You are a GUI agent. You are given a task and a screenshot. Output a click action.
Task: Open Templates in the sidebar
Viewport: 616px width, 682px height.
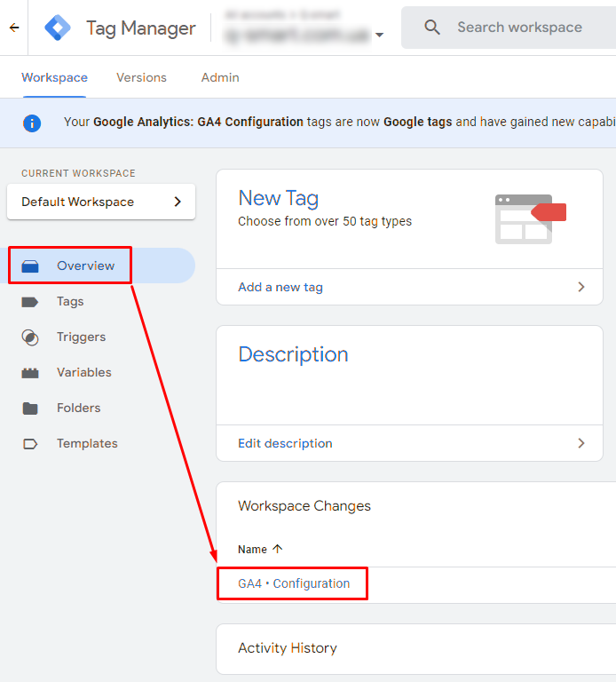(87, 444)
